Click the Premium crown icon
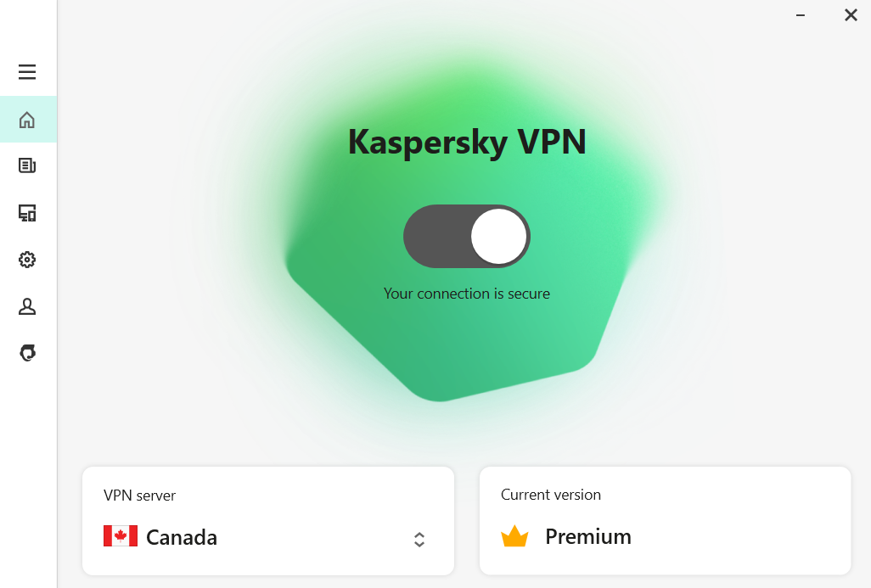Screen dimensions: 871x588 tap(514, 536)
